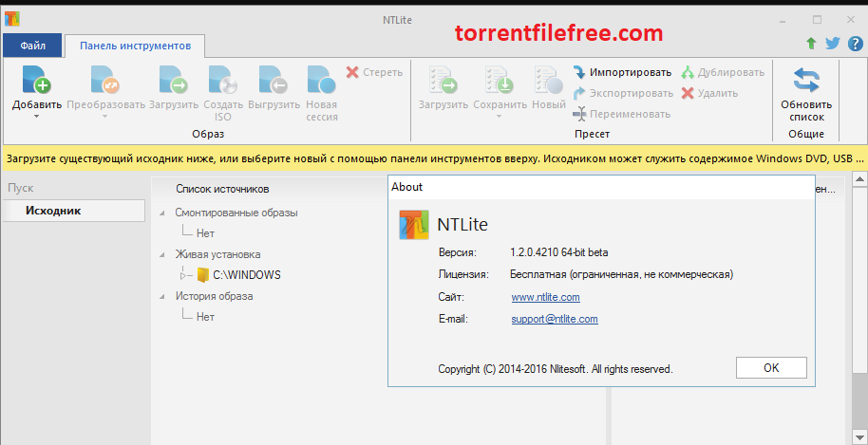Image resolution: width=868 pixels, height=445 pixels.
Task: Click the Бесплатная license text
Action: click(x=622, y=274)
